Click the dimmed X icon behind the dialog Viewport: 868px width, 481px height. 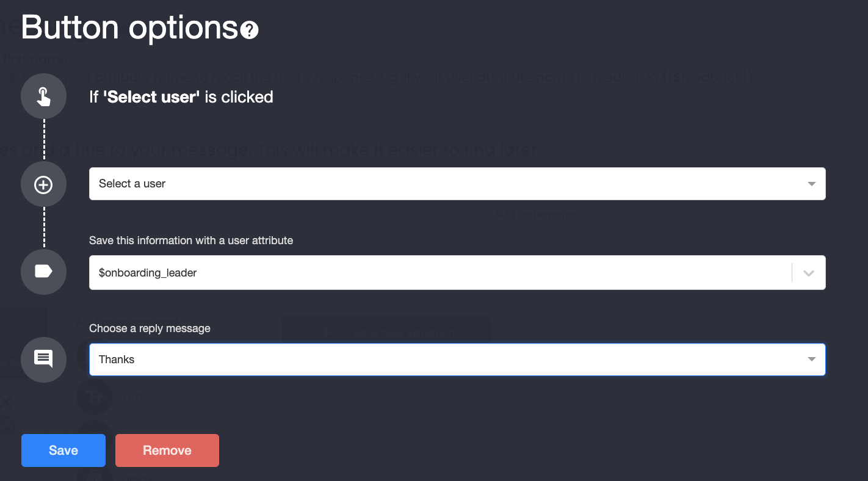(6, 402)
